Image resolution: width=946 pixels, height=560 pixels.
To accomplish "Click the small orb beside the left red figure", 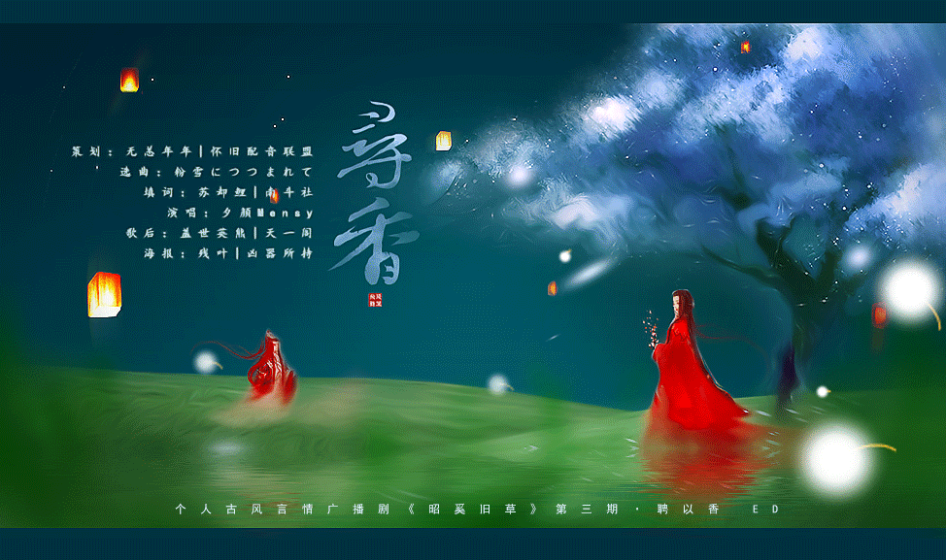I will [207, 362].
